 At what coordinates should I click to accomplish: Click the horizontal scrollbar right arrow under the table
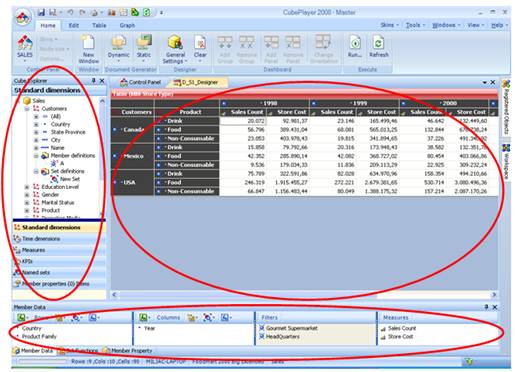pos(494,295)
